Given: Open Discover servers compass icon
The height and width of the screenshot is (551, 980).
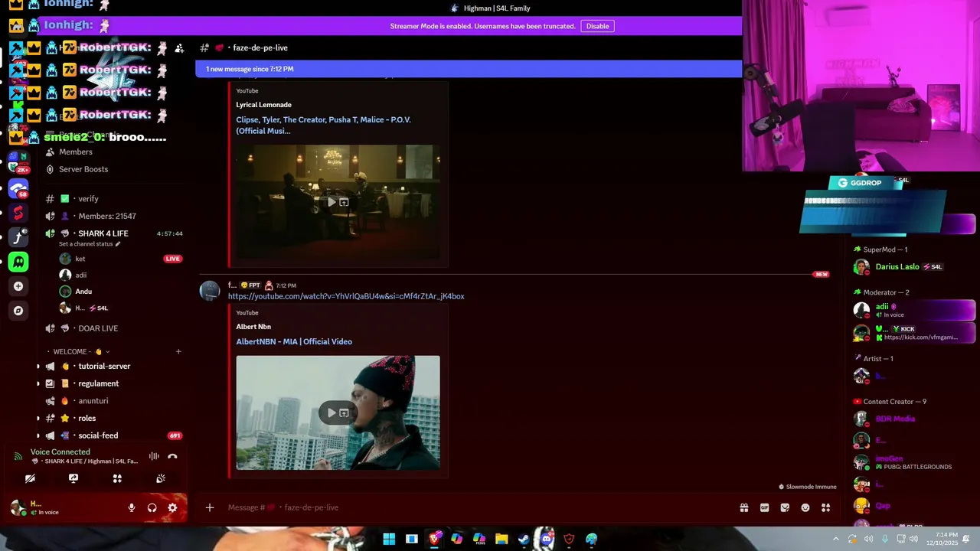Looking at the screenshot, I should (x=18, y=311).
